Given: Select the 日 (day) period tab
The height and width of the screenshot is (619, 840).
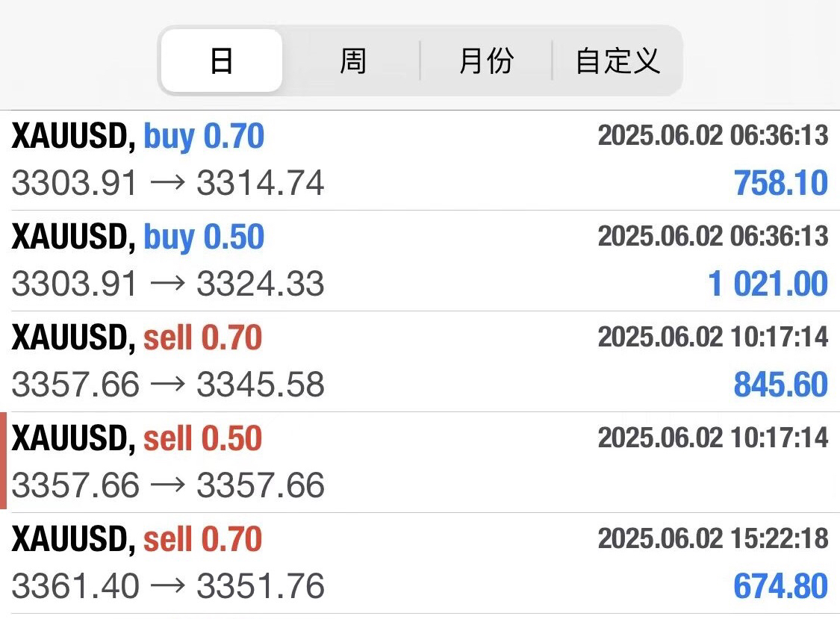Looking at the screenshot, I should [x=221, y=60].
